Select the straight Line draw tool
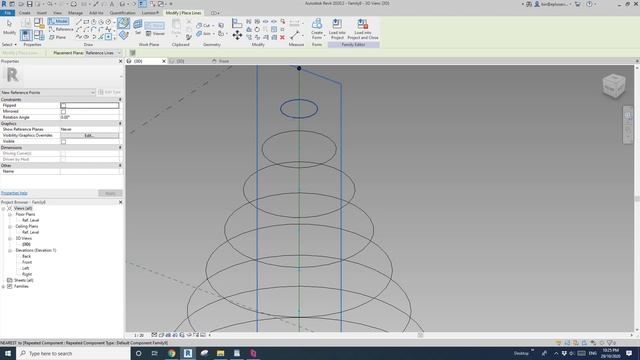This screenshot has height=360, width=640. [x=79, y=22]
